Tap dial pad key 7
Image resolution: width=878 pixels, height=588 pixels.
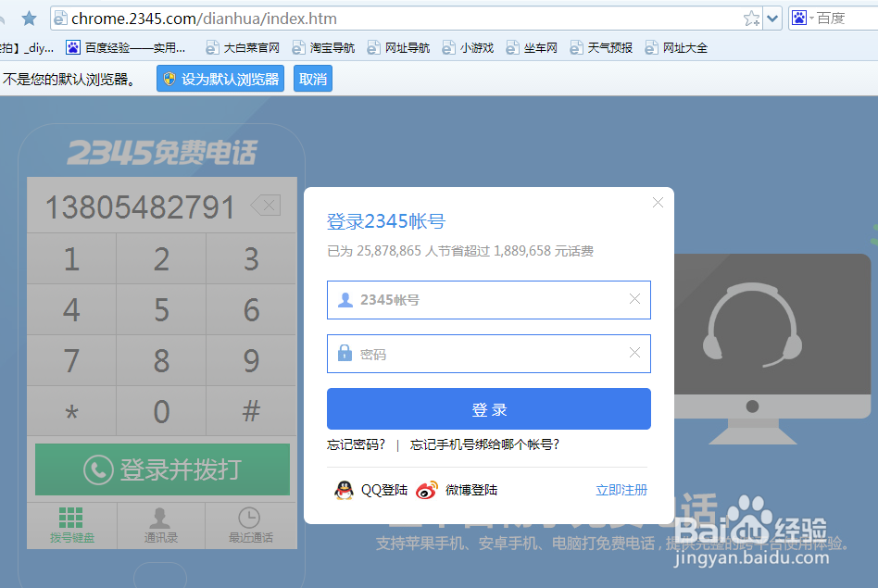[71, 360]
